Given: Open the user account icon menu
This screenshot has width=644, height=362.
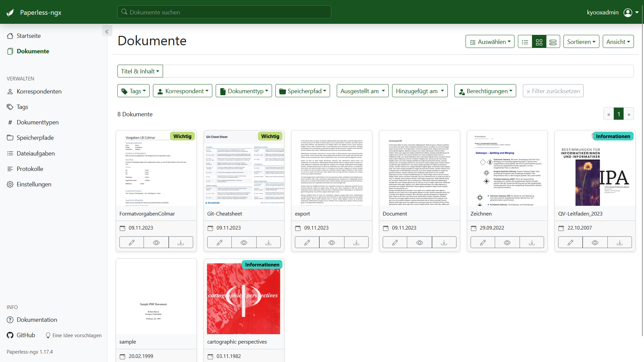Looking at the screenshot, I should 628,12.
